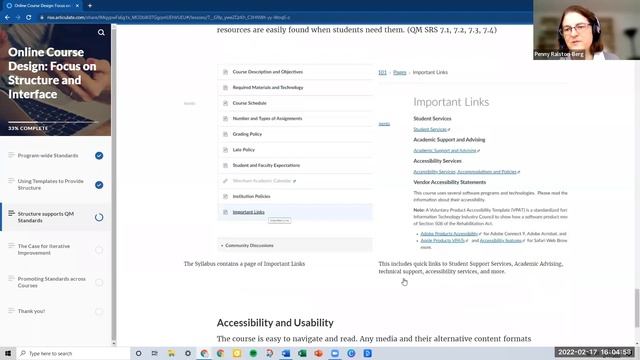The width and height of the screenshot is (640, 360).
Task: Open Structure supports QM Standards lesson
Action: click(46, 217)
